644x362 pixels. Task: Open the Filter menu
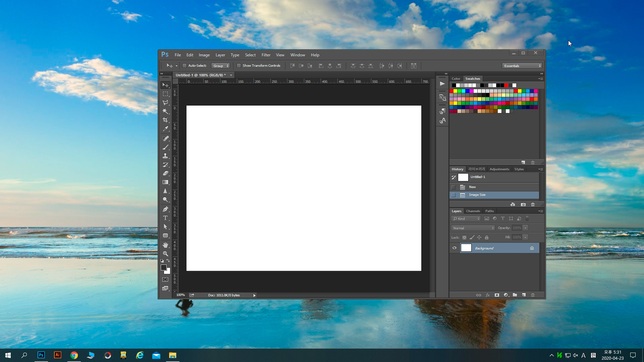[x=266, y=55]
